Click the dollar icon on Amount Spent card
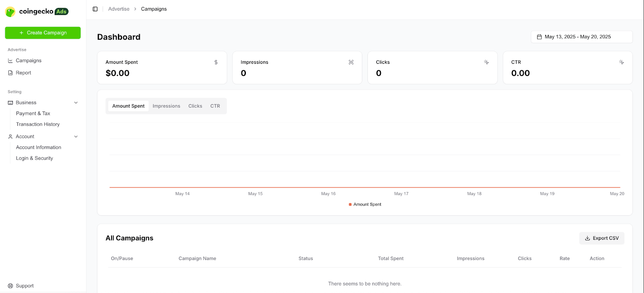The width and height of the screenshot is (644, 293). 216,62
